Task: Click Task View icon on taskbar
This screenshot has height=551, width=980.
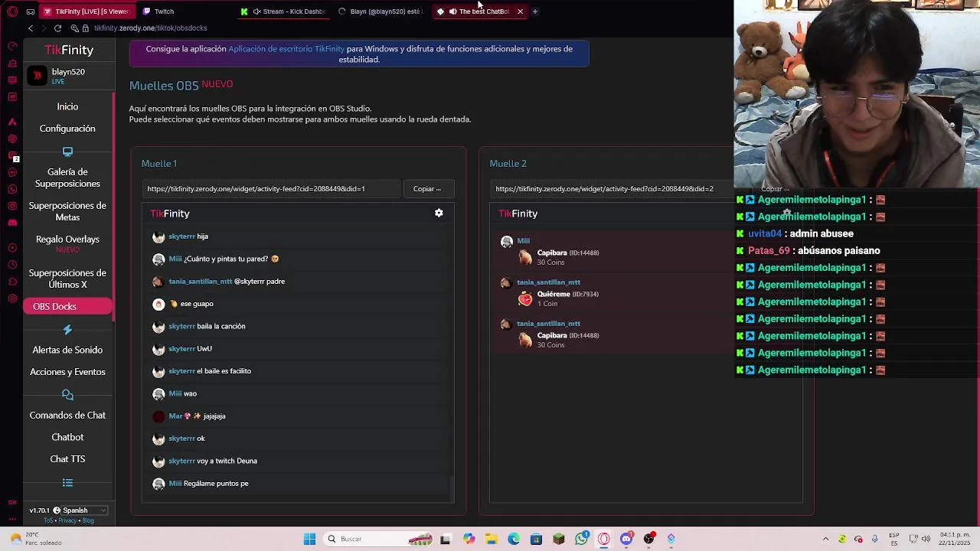Action: click(446, 539)
